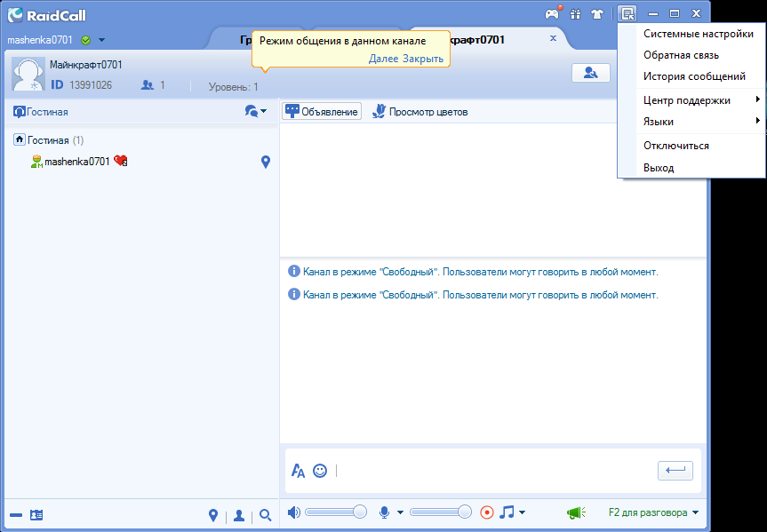Click the red heart badge beside mashenka0701
This screenshot has width=767, height=532.
(x=120, y=161)
